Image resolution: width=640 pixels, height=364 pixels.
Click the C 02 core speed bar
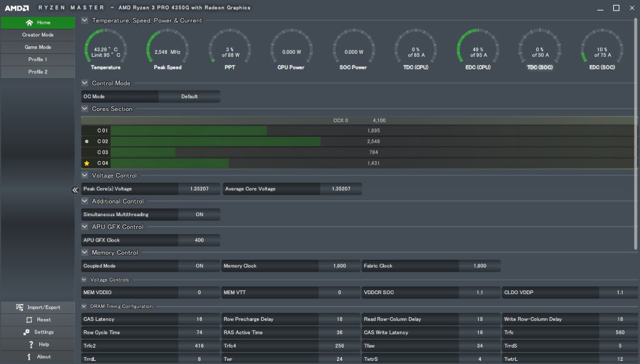216,142
